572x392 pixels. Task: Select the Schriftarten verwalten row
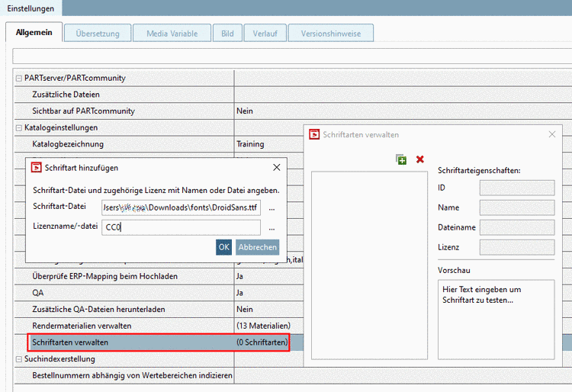[159, 342]
